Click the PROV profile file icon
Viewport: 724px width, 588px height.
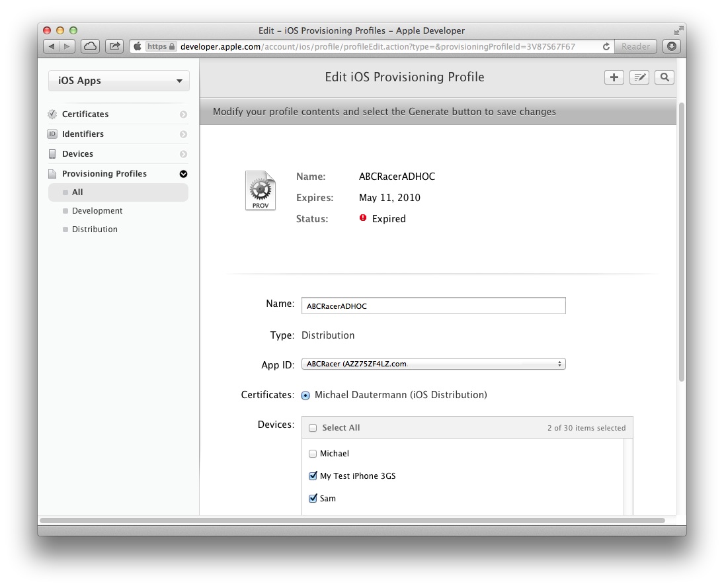click(x=261, y=190)
